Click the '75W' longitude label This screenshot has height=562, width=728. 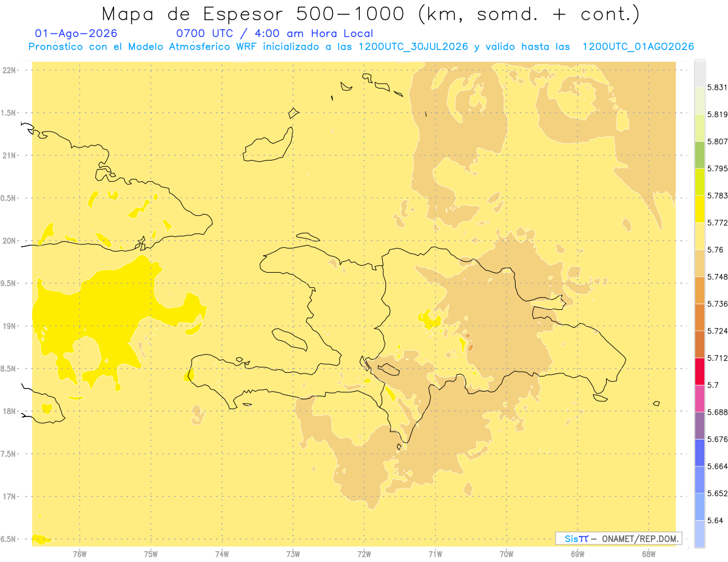point(150,554)
